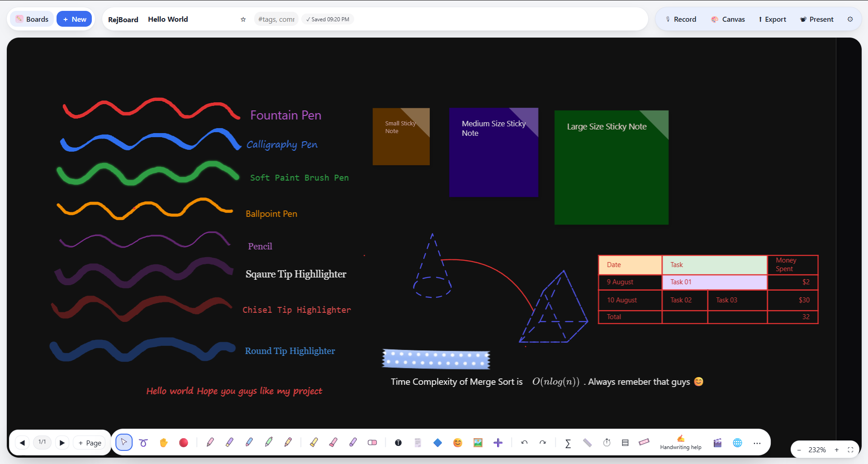Select the purple highlighter tool

[x=353, y=442]
